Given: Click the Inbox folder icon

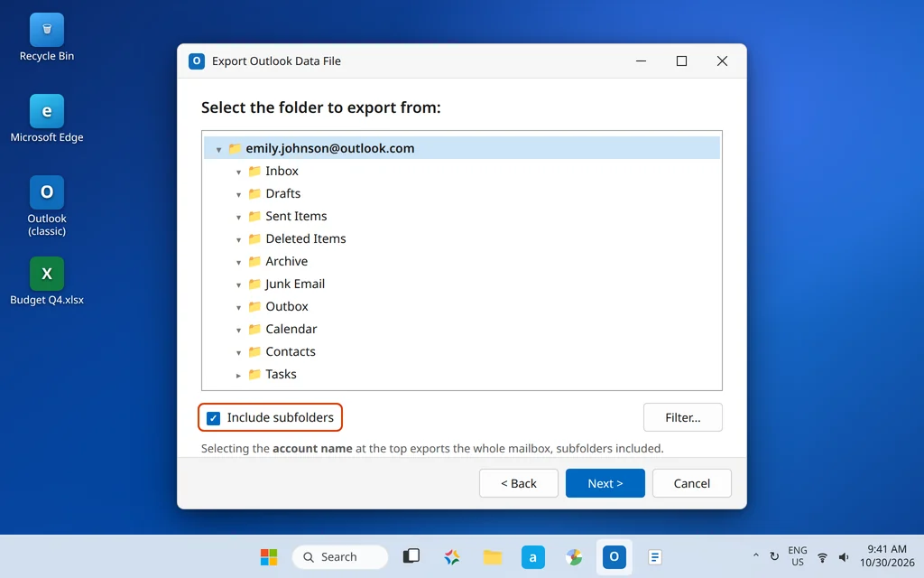Looking at the screenshot, I should click(254, 171).
